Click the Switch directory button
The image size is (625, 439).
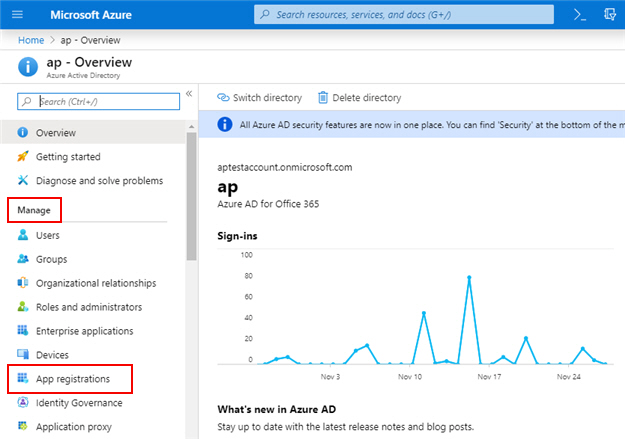[259, 98]
